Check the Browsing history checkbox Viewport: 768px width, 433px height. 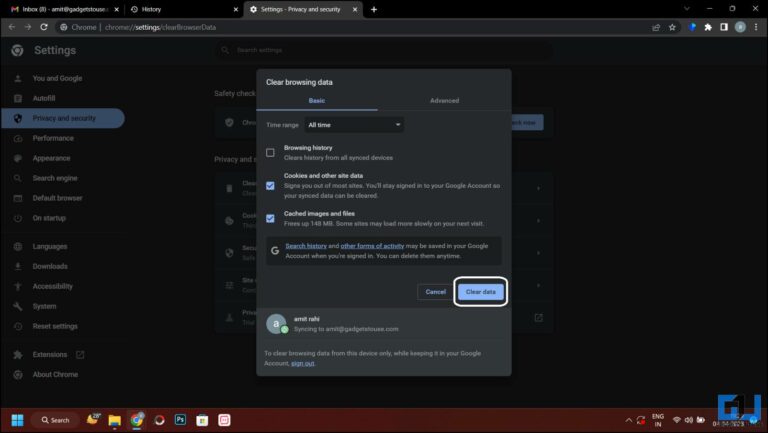(x=270, y=152)
